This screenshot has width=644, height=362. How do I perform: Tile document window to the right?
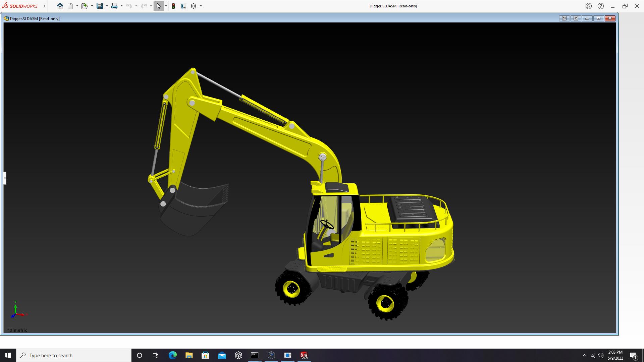[x=576, y=18]
